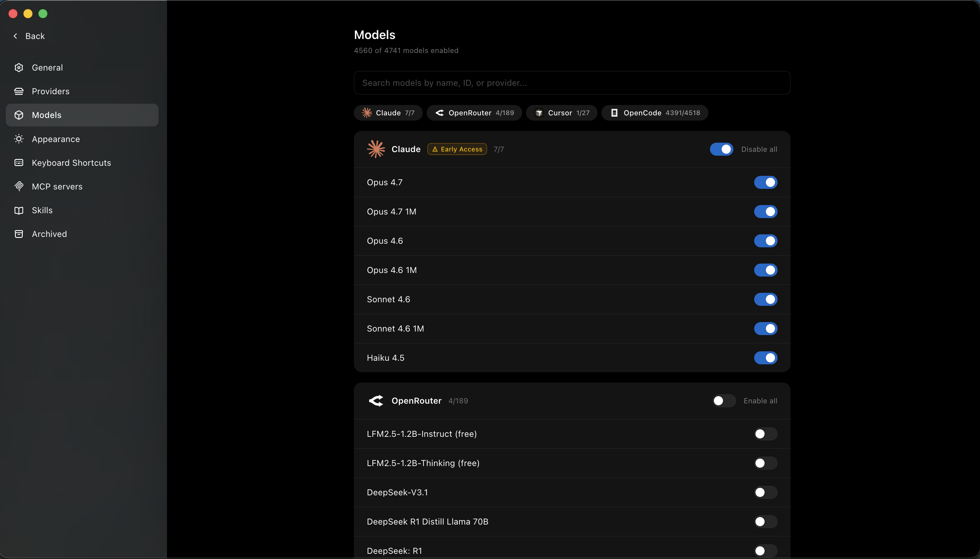Open the Archived section

(82, 234)
